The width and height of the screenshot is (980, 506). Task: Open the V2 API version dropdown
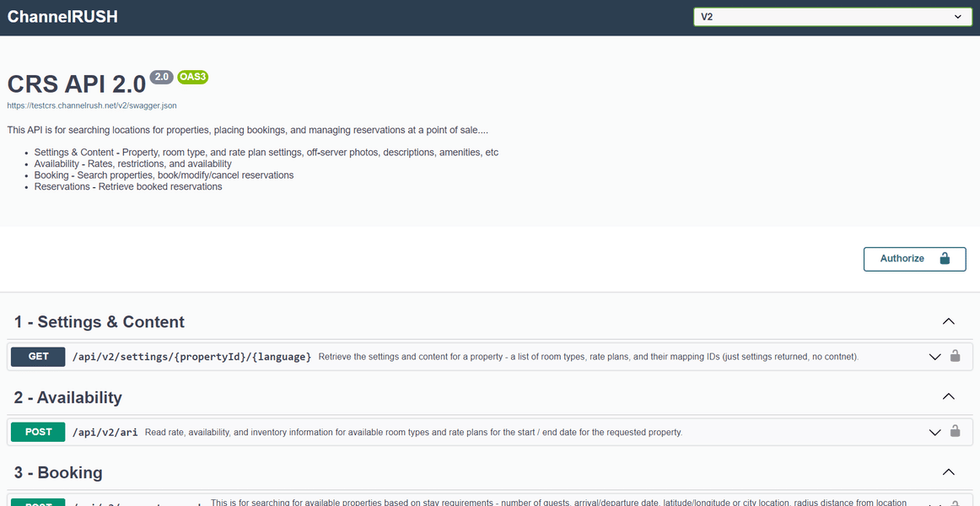click(832, 17)
